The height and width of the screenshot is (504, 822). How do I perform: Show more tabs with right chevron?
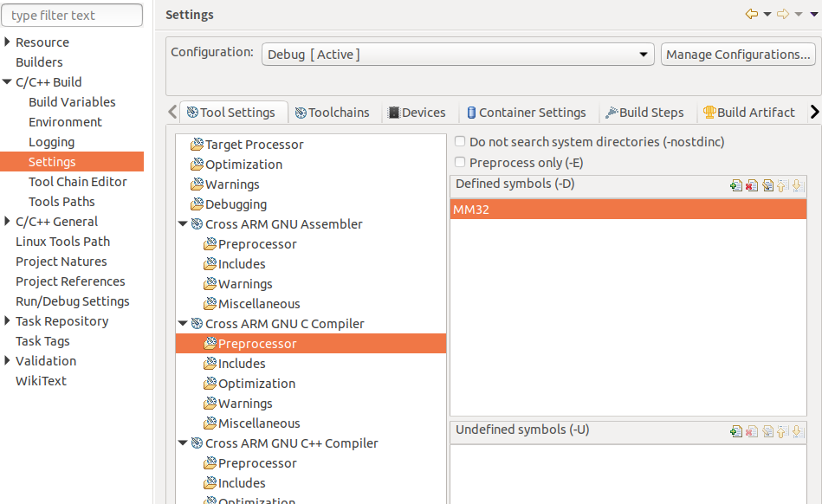814,112
